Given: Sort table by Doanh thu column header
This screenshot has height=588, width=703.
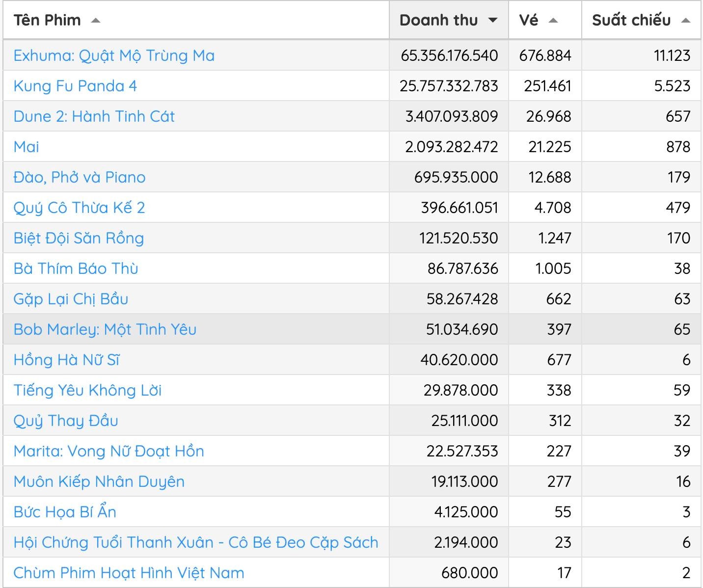Looking at the screenshot, I should [438, 20].
